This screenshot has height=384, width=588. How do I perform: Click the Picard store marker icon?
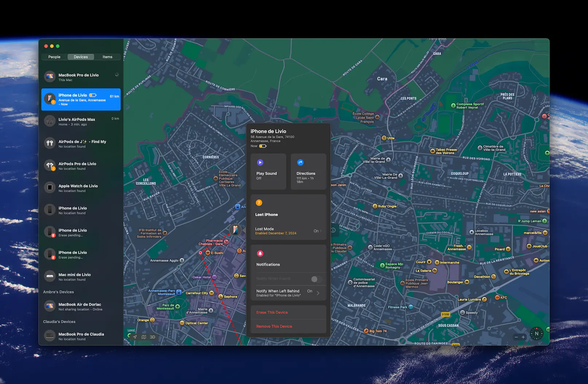coord(508,249)
